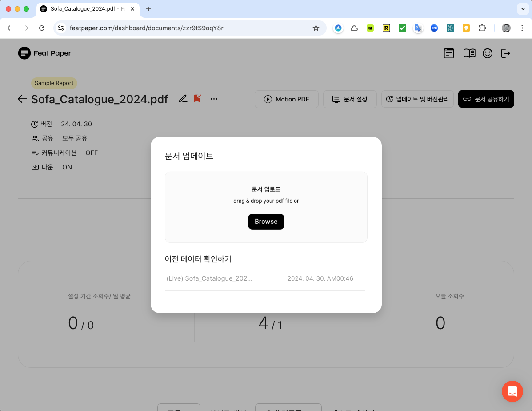Click the Browse upload button
This screenshot has width=532, height=411.
[x=266, y=222]
